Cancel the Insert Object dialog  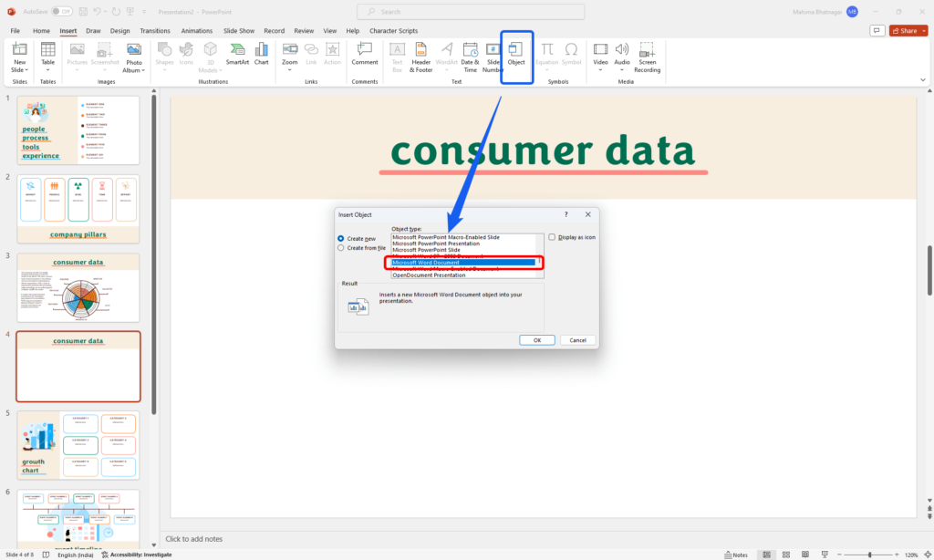[578, 339]
